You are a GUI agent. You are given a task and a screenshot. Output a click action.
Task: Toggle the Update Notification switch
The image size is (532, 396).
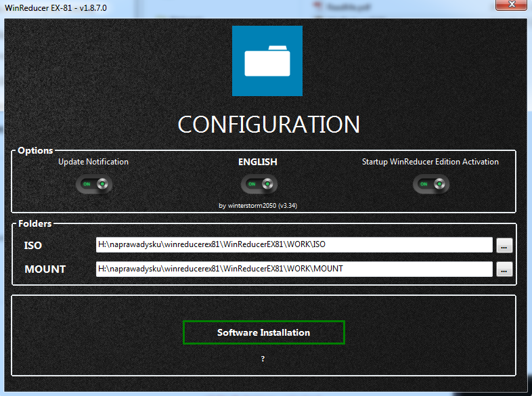94,184
